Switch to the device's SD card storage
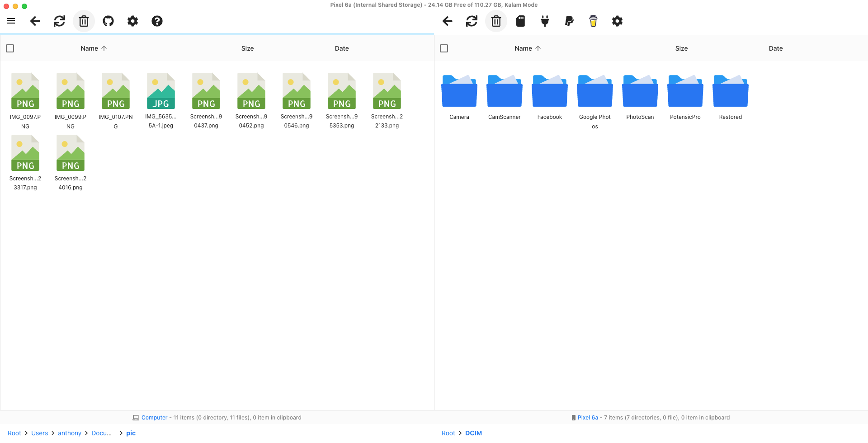 pos(520,21)
